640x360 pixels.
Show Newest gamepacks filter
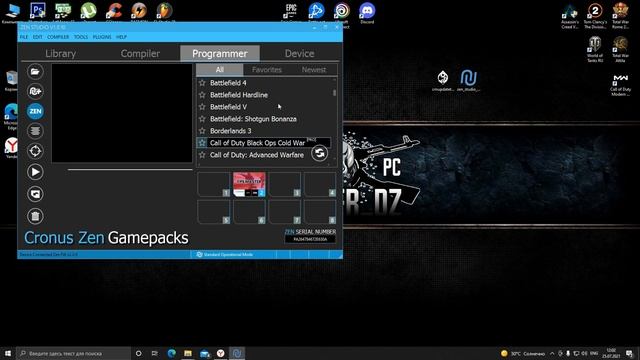(x=313, y=70)
